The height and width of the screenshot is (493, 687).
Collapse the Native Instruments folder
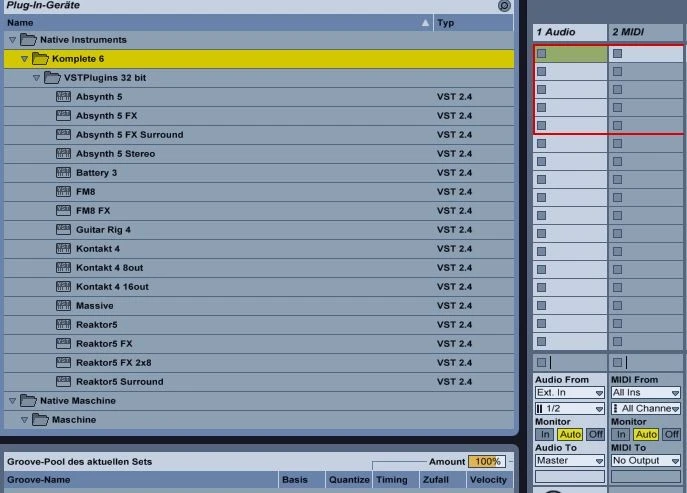click(13, 40)
